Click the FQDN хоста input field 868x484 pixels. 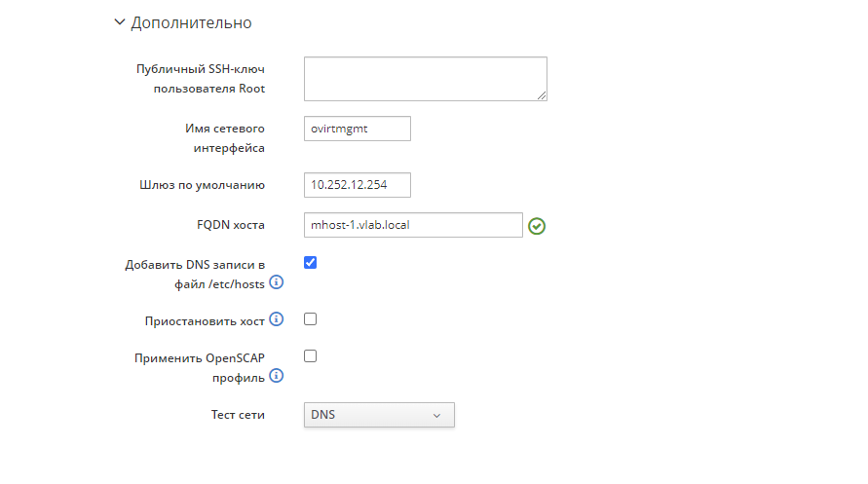click(413, 225)
